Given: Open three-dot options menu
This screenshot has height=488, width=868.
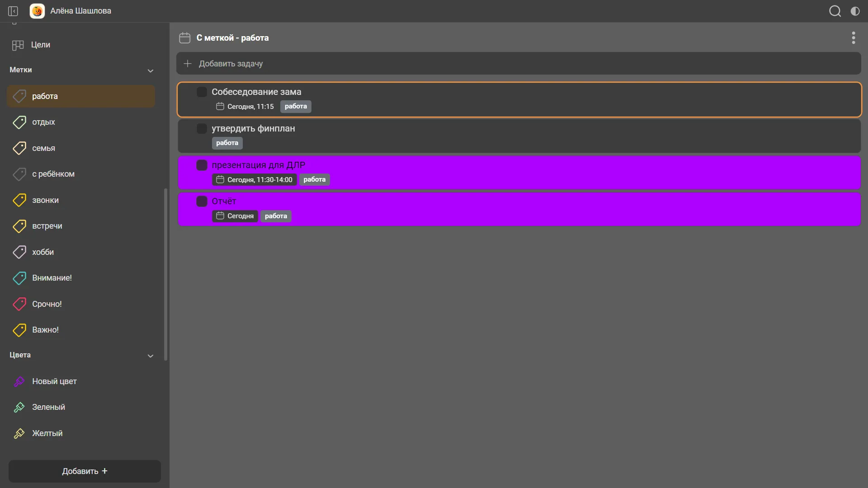Looking at the screenshot, I should pos(853,38).
